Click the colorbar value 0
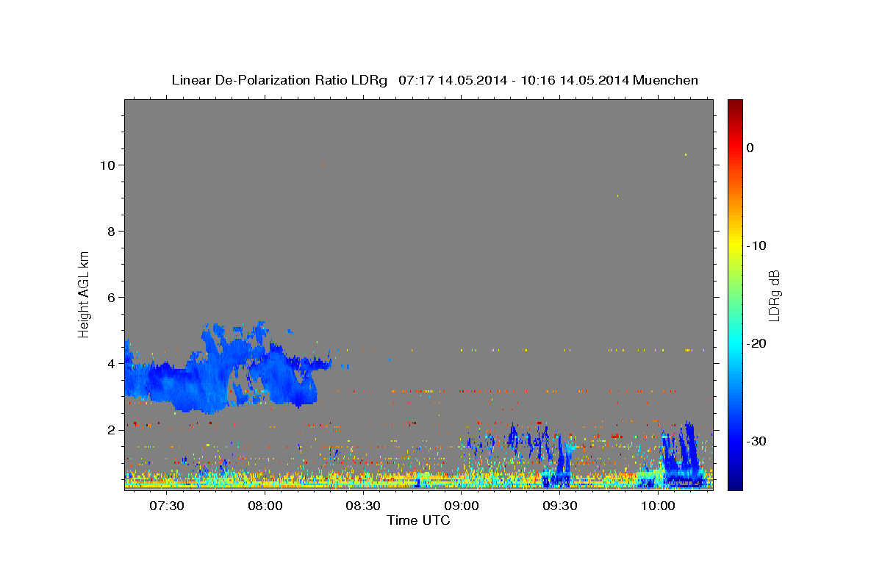The image size is (882, 588). tap(750, 148)
